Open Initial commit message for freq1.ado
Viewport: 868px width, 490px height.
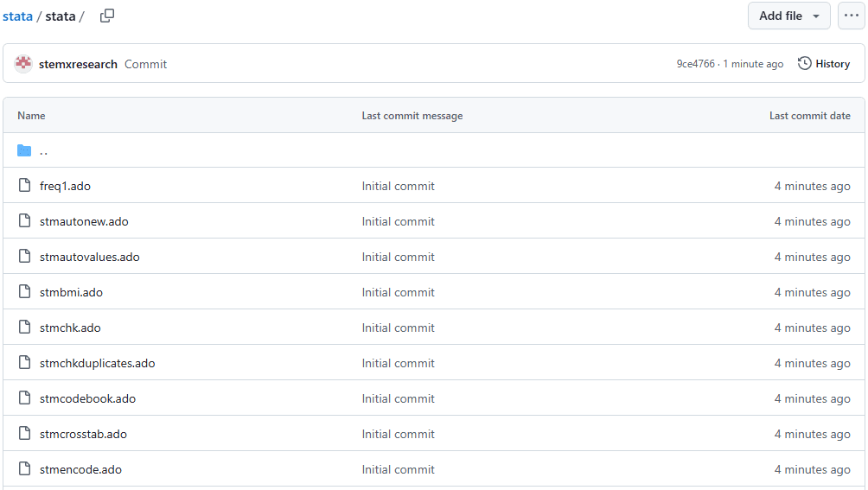click(x=398, y=186)
